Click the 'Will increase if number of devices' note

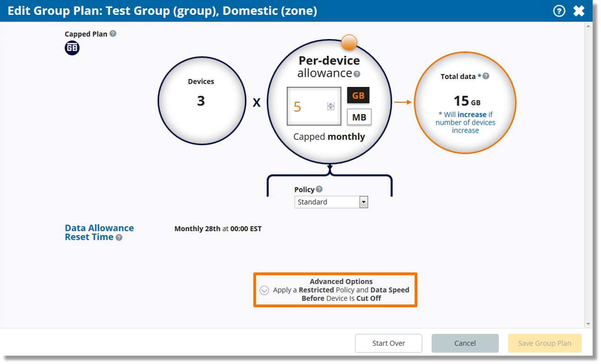pos(465,122)
